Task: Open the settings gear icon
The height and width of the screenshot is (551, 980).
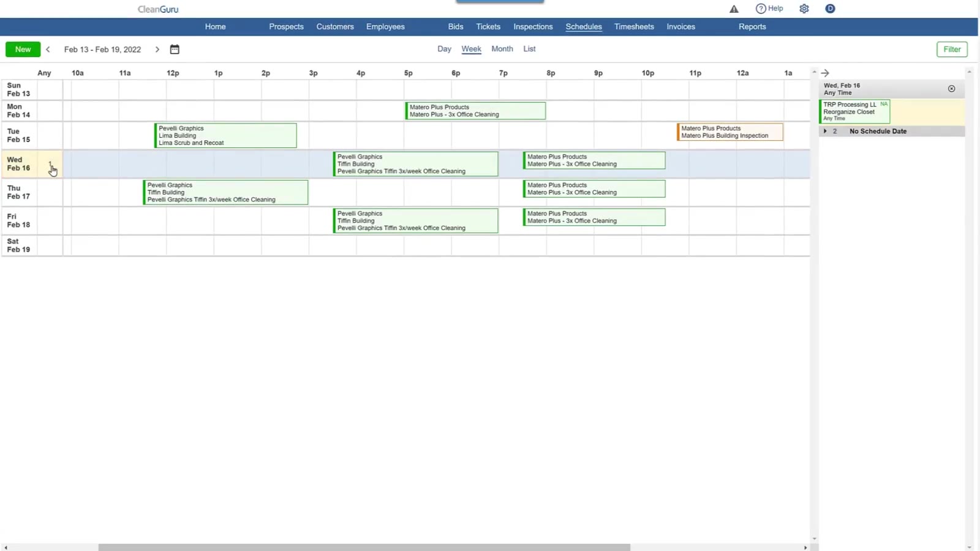Action: point(804,9)
